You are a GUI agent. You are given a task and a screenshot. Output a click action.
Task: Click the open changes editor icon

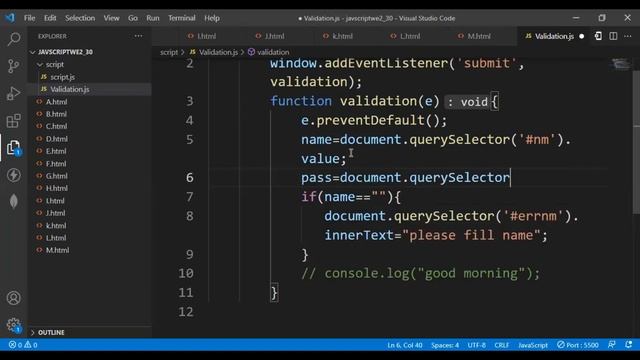598,36
